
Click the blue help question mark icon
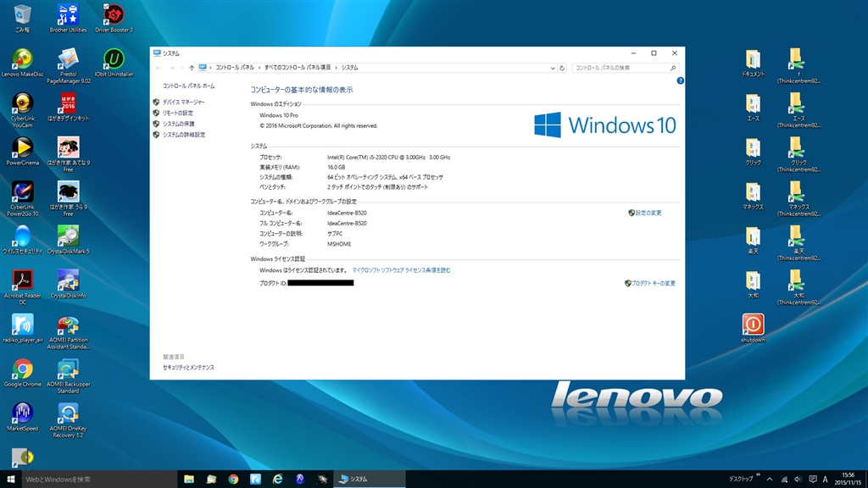click(x=680, y=80)
